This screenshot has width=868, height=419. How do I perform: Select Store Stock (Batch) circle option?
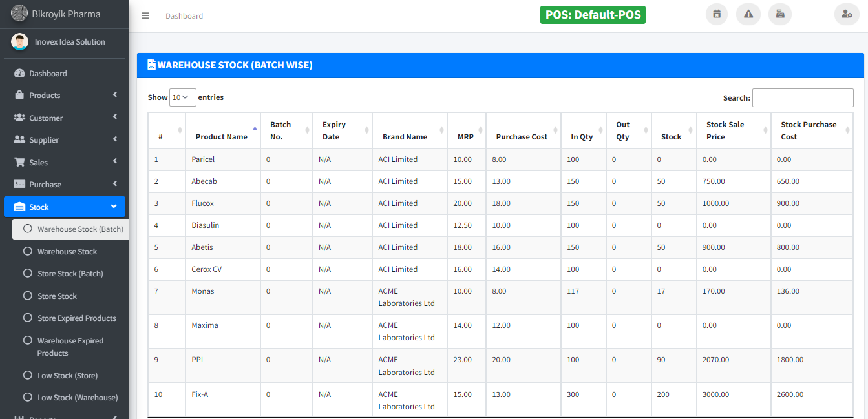click(28, 273)
